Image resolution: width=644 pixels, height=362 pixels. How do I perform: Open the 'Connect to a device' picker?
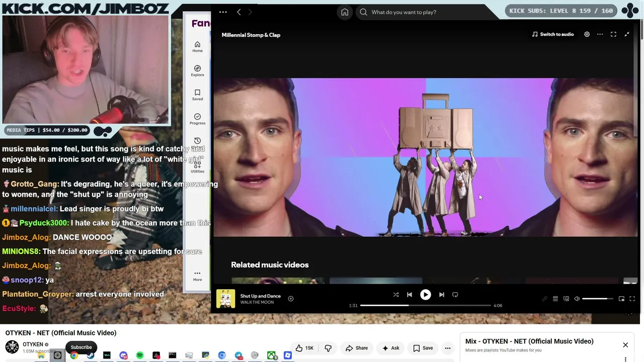(x=566, y=299)
